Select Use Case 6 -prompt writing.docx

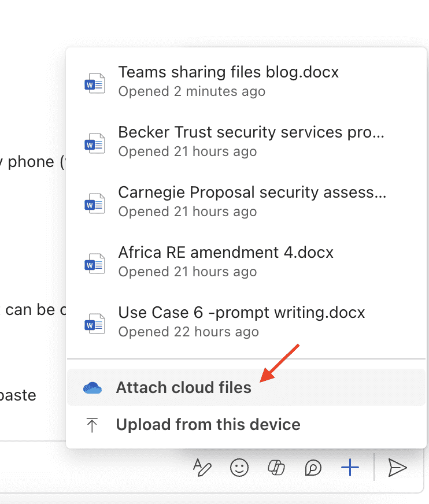point(246,322)
